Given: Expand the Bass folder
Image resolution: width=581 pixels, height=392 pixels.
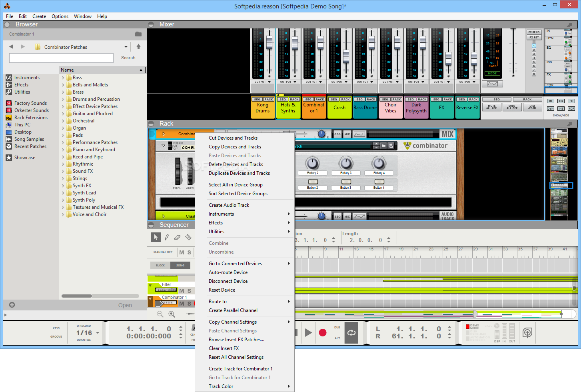Looking at the screenshot, I should (63, 78).
